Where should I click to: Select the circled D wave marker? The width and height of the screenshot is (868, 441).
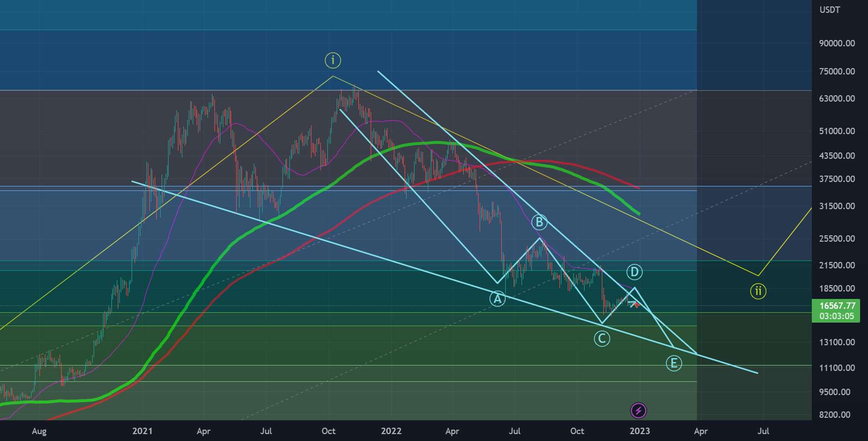pyautogui.click(x=634, y=271)
